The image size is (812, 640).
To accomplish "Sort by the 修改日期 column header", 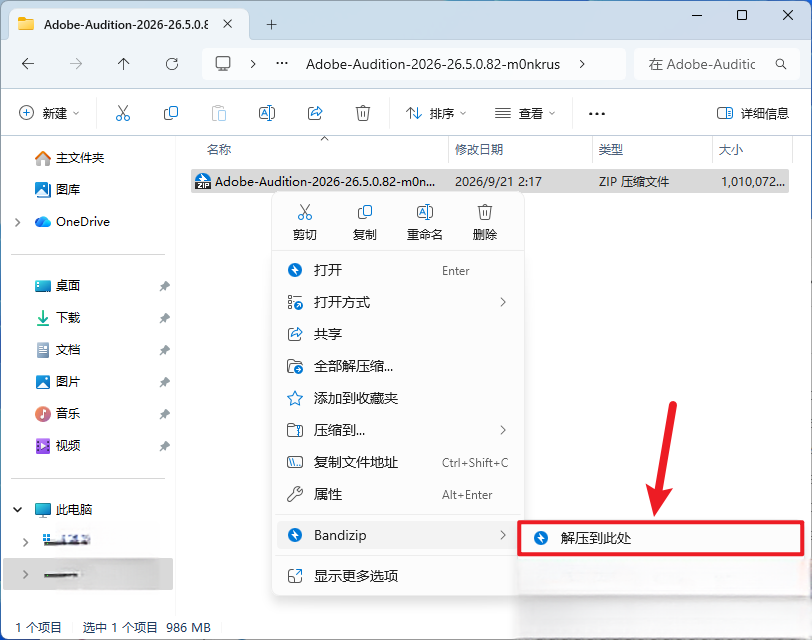I will pos(478,150).
